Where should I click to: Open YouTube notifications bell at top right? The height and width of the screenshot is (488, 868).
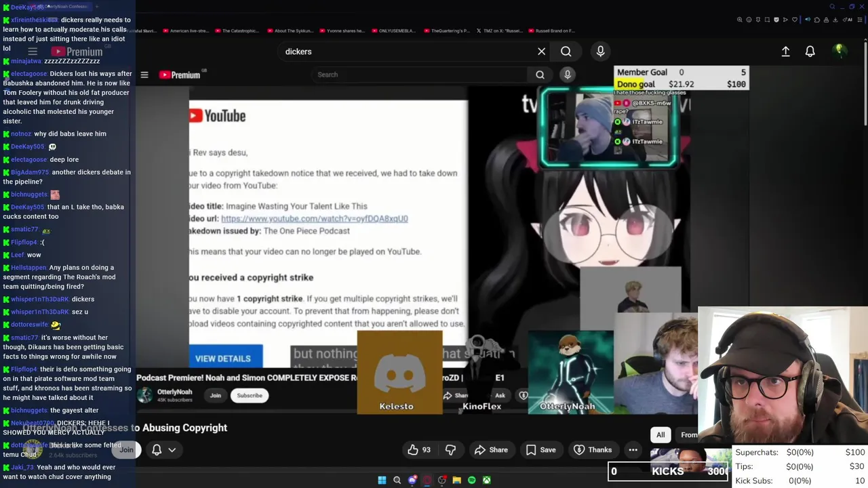click(x=810, y=52)
